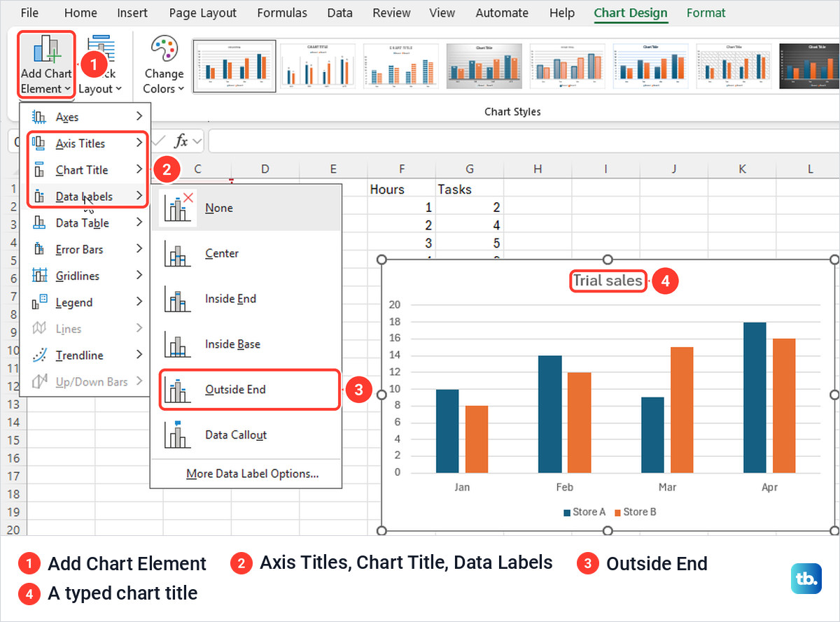Expand the Axes submenu
Viewport: 840px width, 622px height.
click(85, 117)
